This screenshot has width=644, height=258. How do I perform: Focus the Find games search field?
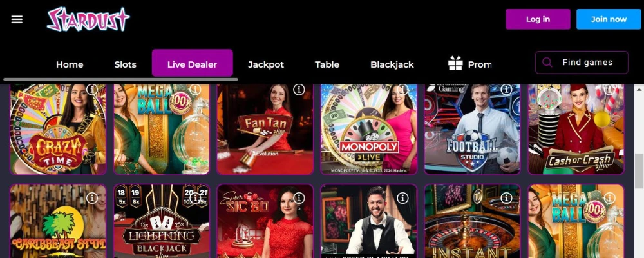pyautogui.click(x=582, y=63)
